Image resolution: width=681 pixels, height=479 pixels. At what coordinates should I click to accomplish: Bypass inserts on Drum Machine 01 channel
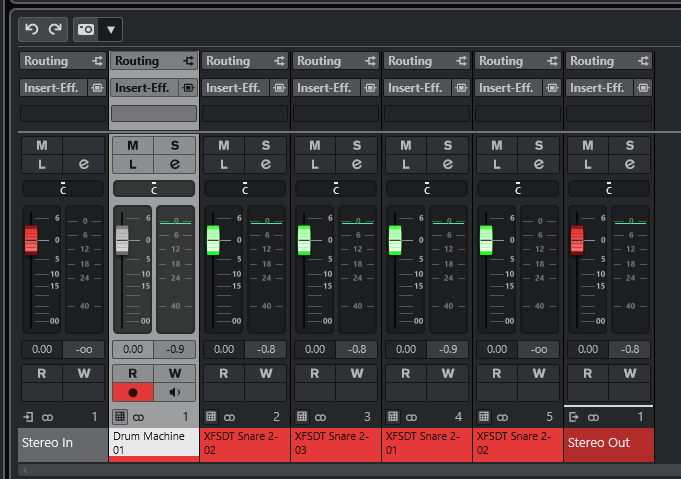[188, 88]
